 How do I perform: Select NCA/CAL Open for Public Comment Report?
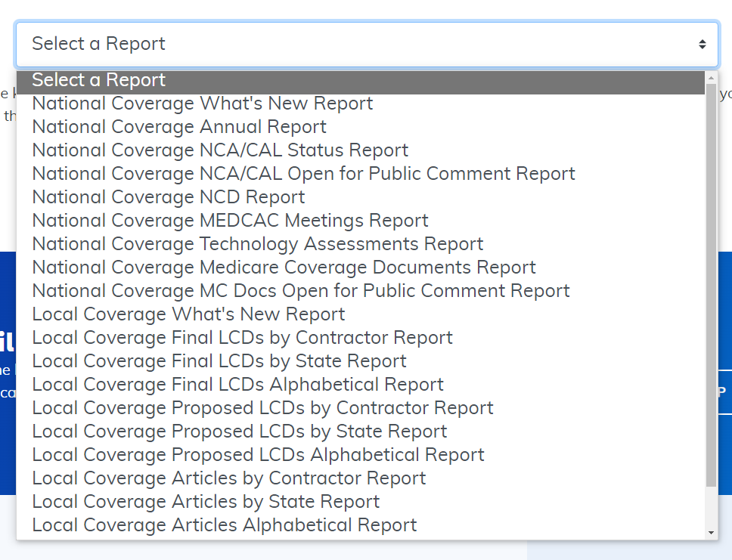[x=303, y=174]
